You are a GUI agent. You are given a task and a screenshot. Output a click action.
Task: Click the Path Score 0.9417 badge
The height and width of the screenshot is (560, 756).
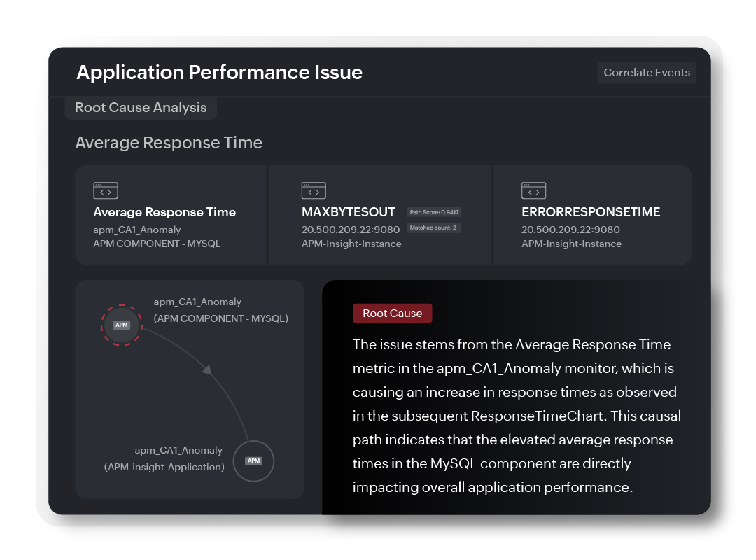(433, 211)
